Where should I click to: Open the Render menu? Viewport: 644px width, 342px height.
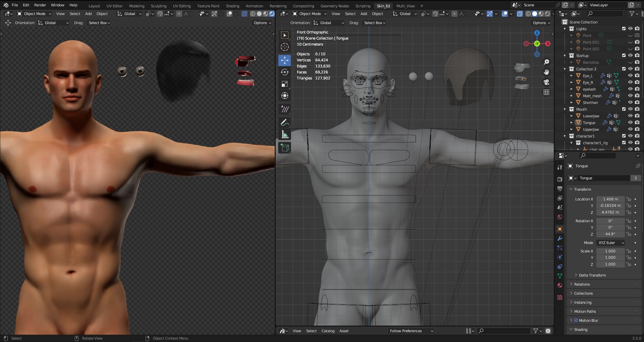40,5
